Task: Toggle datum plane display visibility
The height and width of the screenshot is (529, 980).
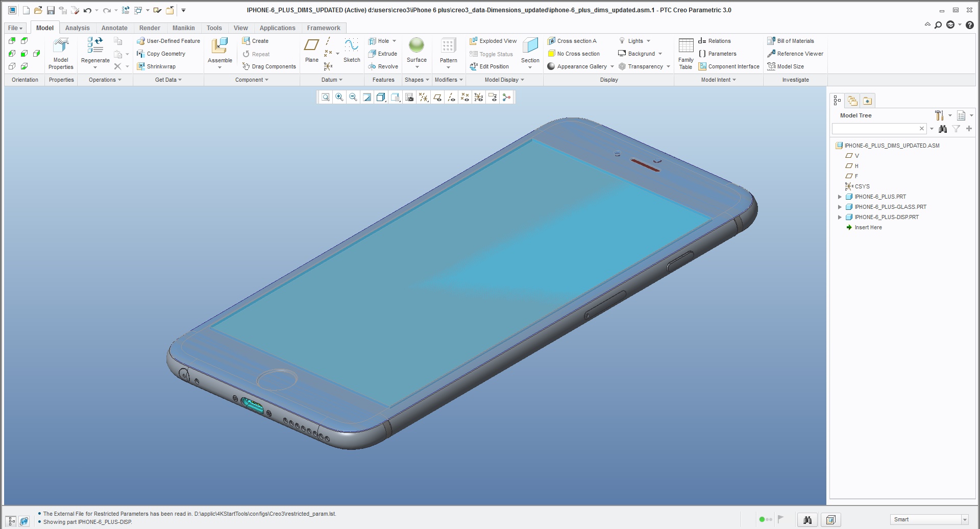Action: tap(437, 97)
